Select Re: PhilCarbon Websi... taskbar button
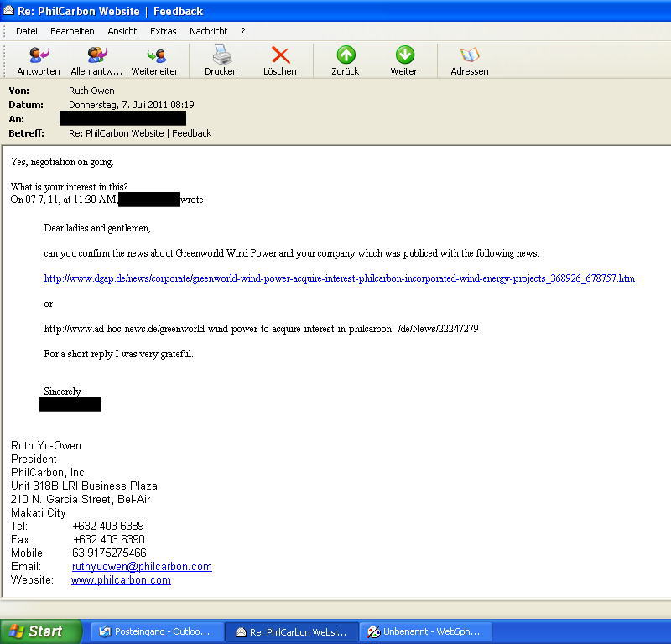The width and height of the screenshot is (671, 644). click(291, 631)
